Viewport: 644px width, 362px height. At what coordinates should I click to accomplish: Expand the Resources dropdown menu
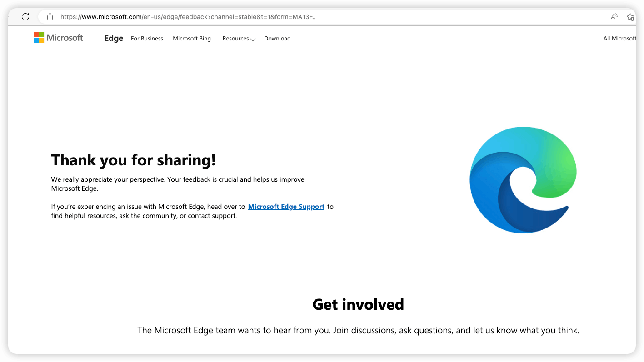(x=239, y=39)
